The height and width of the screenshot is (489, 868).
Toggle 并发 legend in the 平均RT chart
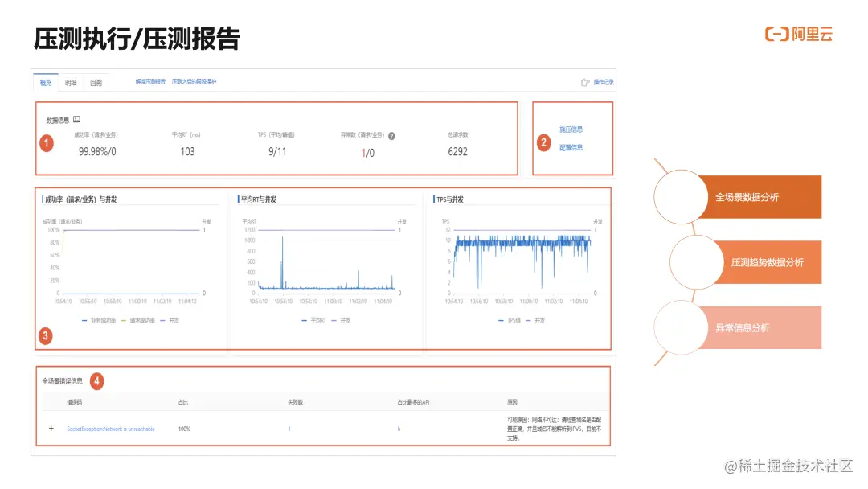341,321
